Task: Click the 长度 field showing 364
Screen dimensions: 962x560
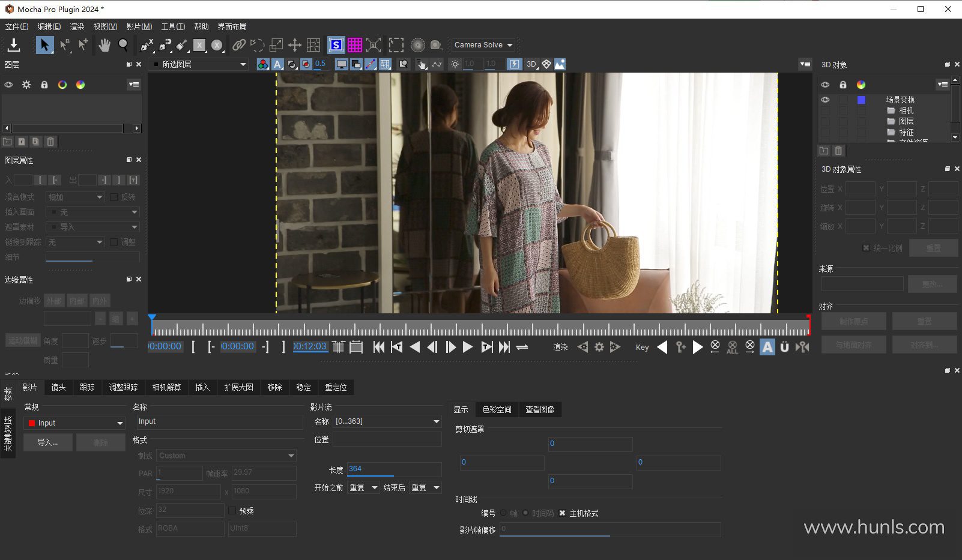Action: point(394,469)
